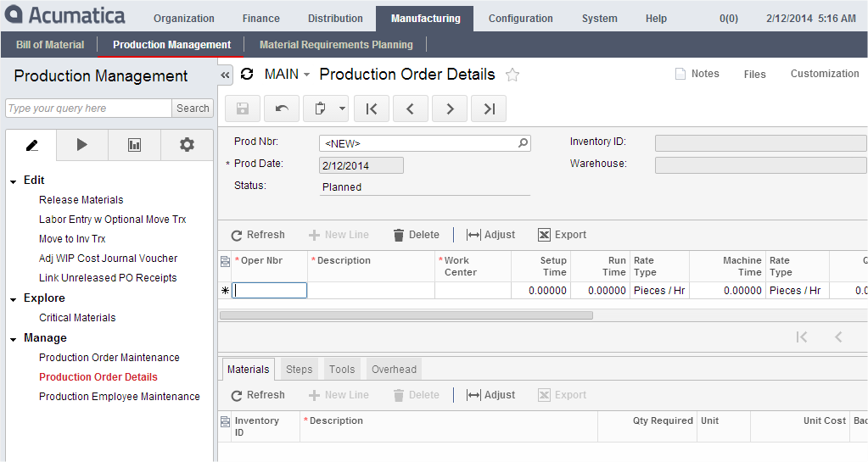Open the gear configuration sidebar tab
The width and height of the screenshot is (868, 462).
[188, 145]
